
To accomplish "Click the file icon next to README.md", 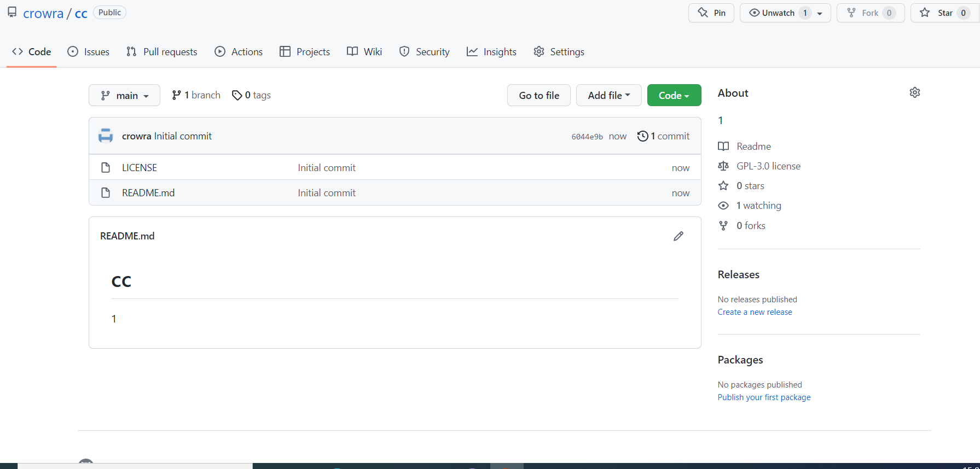I will click(106, 193).
